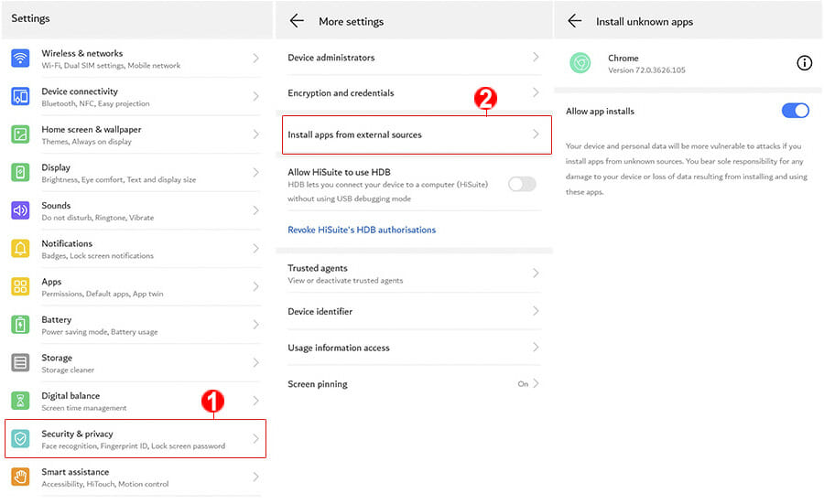Enable Allow HiSuite to use HDB
Screen dimensions: 824x504
[522, 184]
